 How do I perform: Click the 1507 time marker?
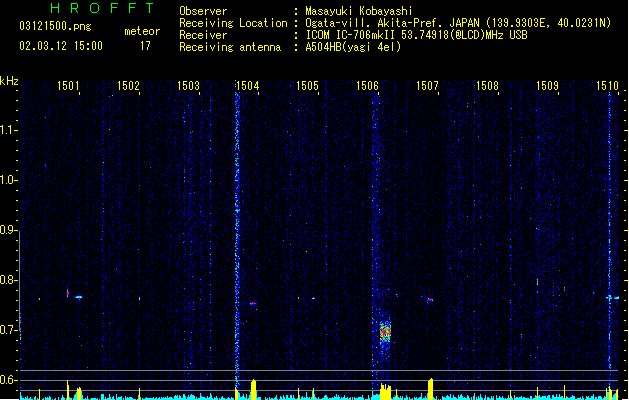coord(427,85)
